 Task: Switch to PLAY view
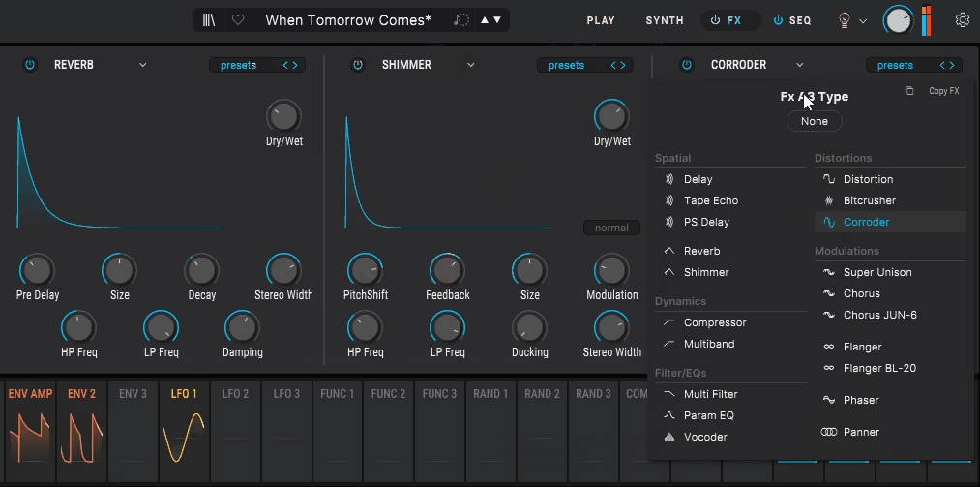pyautogui.click(x=601, y=20)
